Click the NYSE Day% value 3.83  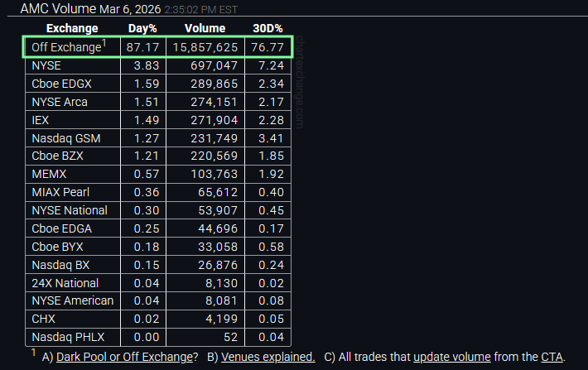[147, 65]
